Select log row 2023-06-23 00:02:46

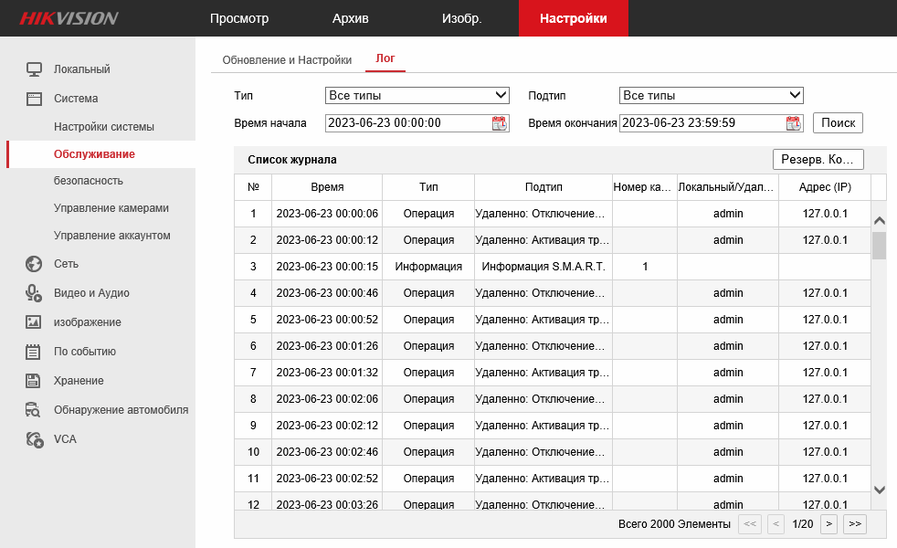click(553, 452)
